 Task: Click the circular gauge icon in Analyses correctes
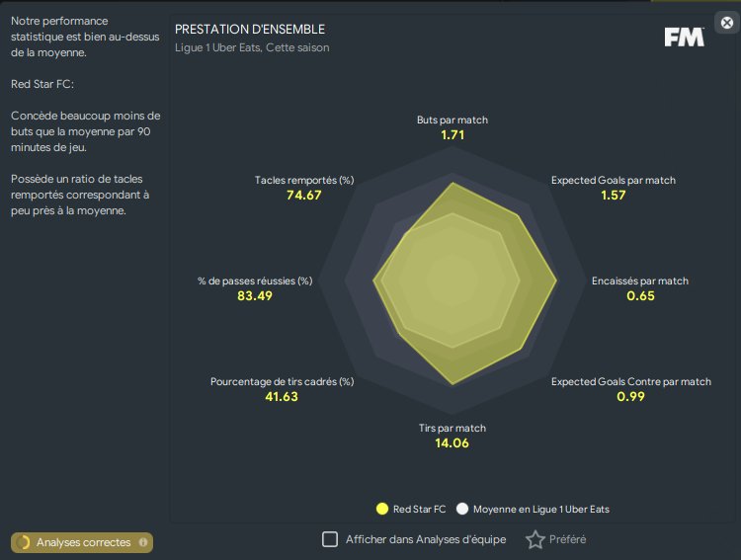[x=24, y=542]
